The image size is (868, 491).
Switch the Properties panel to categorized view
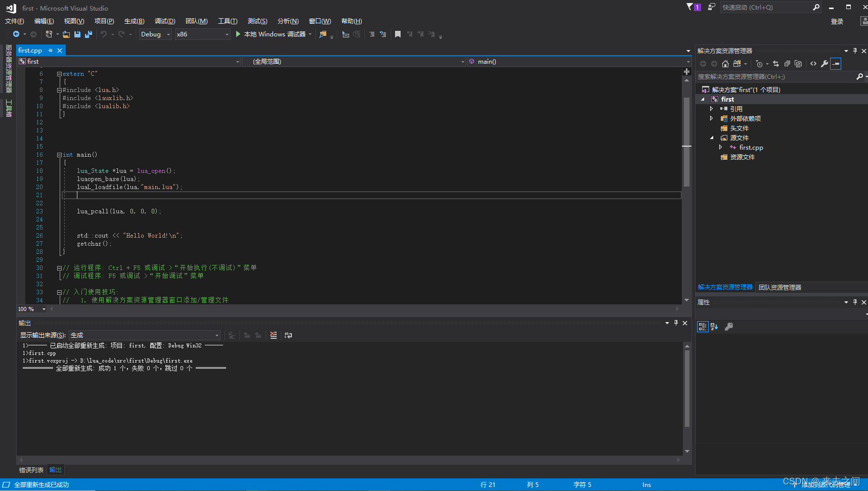coord(703,327)
